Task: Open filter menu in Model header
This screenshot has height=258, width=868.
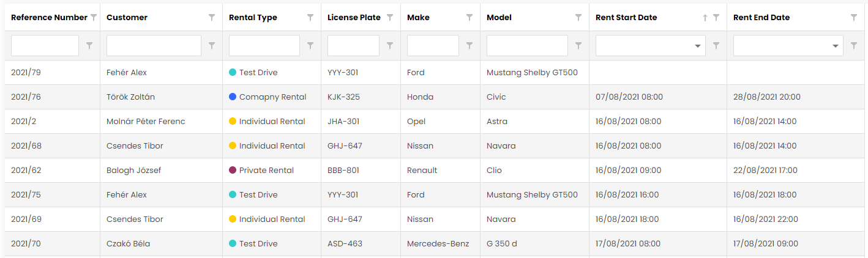Action: coord(578,18)
